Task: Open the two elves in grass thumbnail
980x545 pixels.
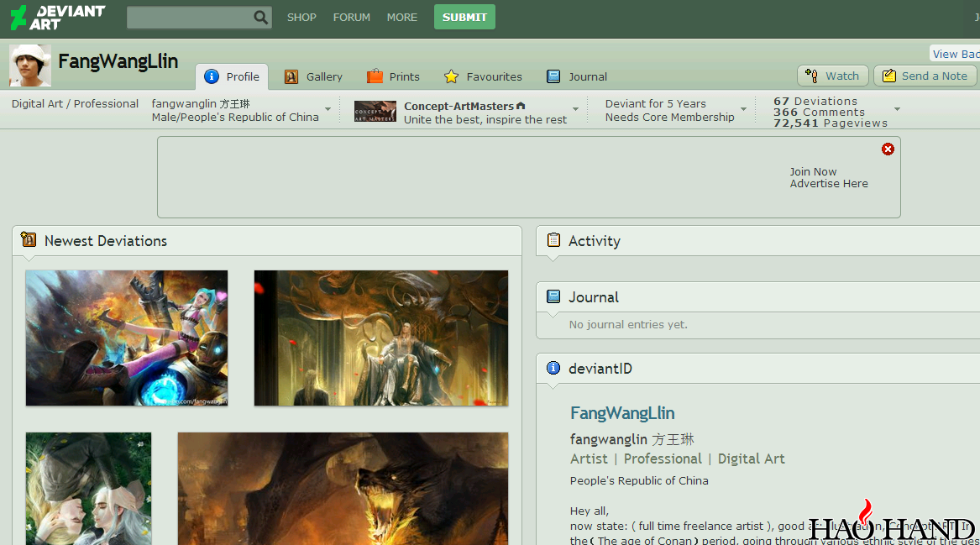Action: 89,488
